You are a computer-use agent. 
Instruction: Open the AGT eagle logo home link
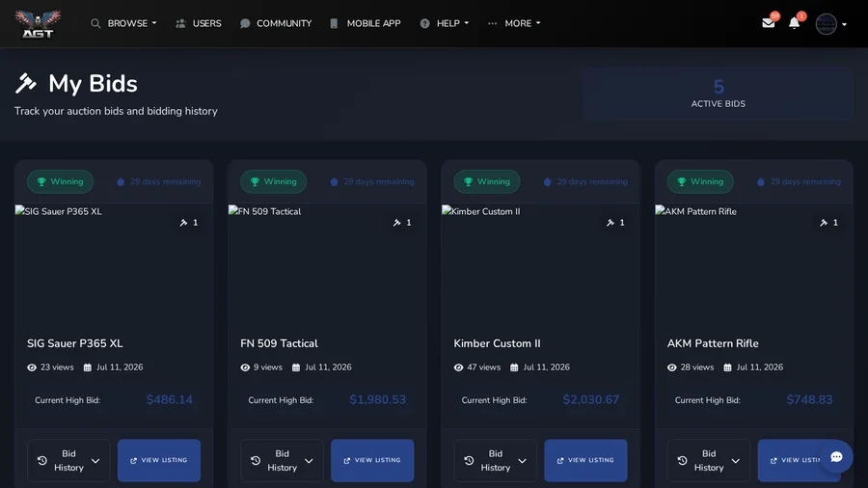pyautogui.click(x=38, y=24)
